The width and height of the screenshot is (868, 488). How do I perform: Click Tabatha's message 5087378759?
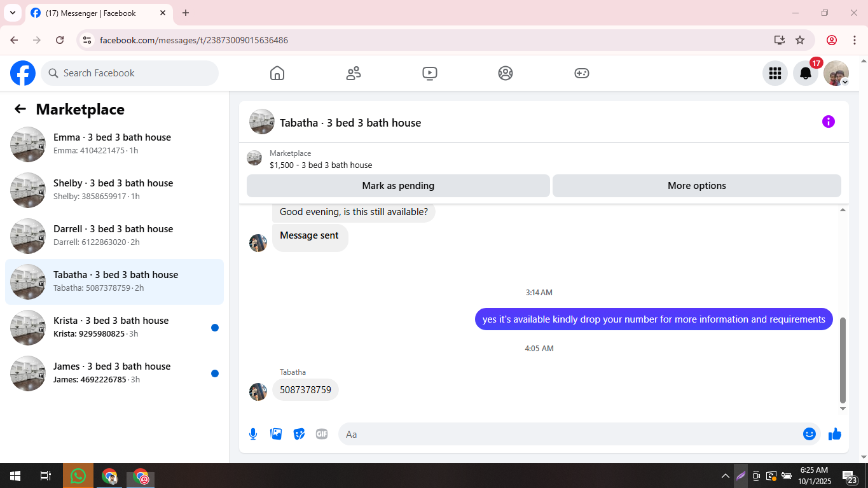[305, 390]
